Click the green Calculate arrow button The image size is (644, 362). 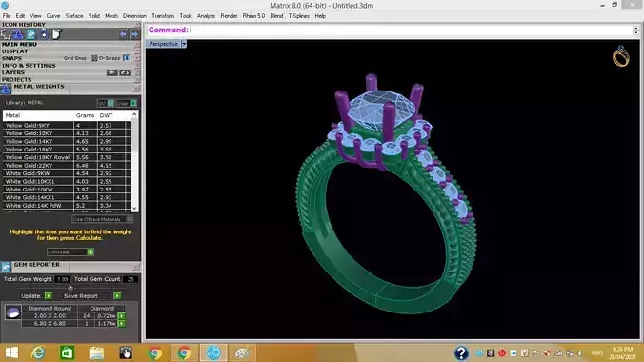click(x=91, y=251)
